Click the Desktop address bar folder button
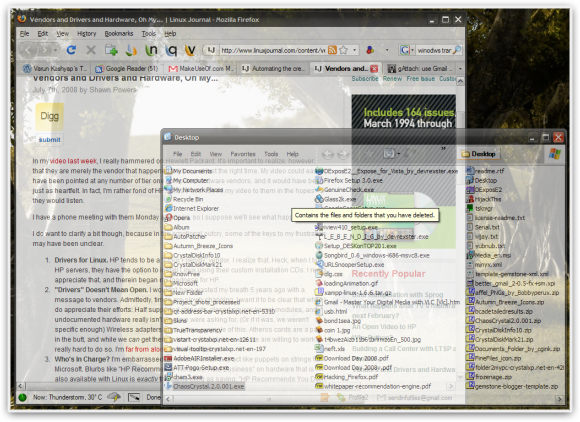580x422 pixels. click(x=478, y=154)
